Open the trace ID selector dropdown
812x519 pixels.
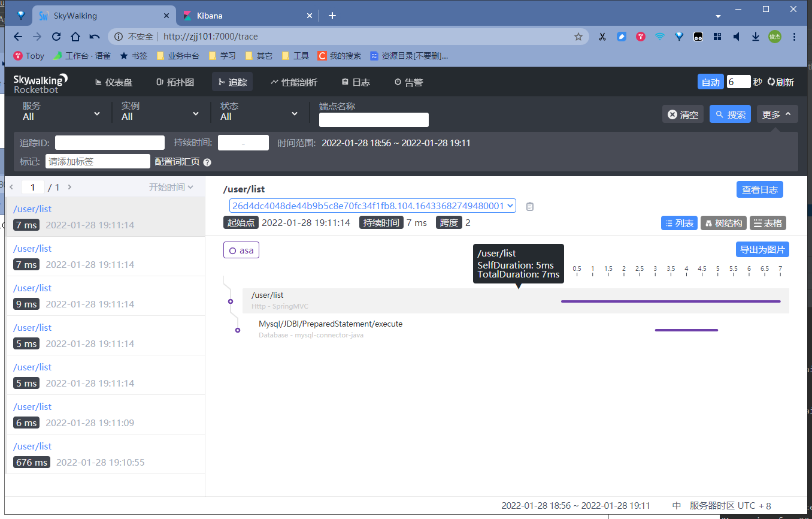click(x=510, y=206)
